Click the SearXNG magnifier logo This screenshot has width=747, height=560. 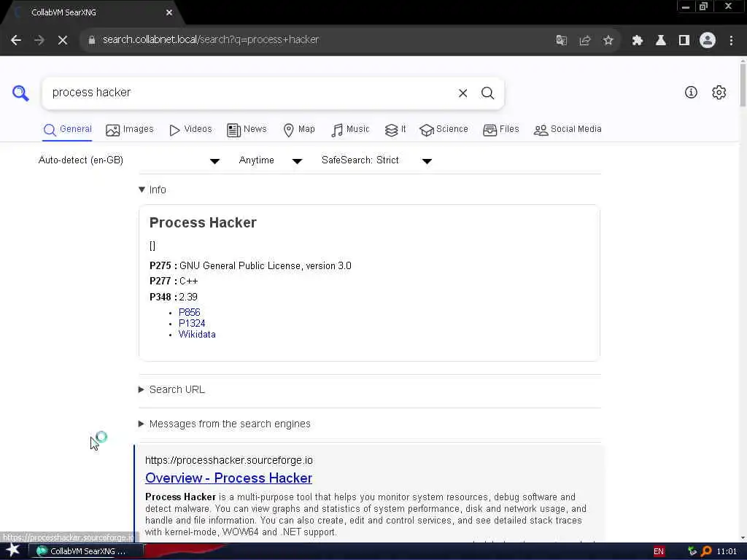coord(20,93)
